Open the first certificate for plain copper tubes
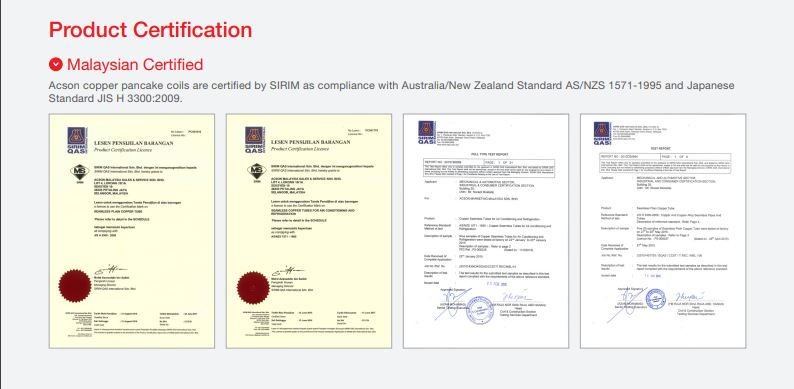This screenshot has height=389, width=794. coord(132,231)
